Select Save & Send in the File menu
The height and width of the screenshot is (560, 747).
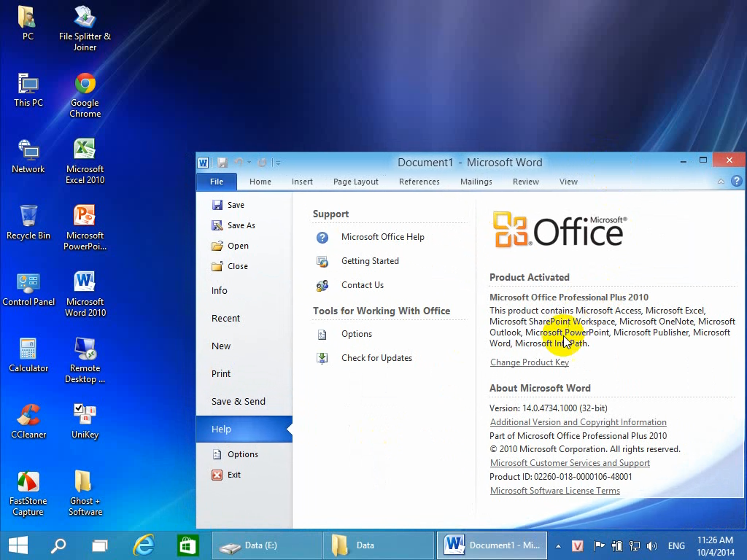click(238, 402)
